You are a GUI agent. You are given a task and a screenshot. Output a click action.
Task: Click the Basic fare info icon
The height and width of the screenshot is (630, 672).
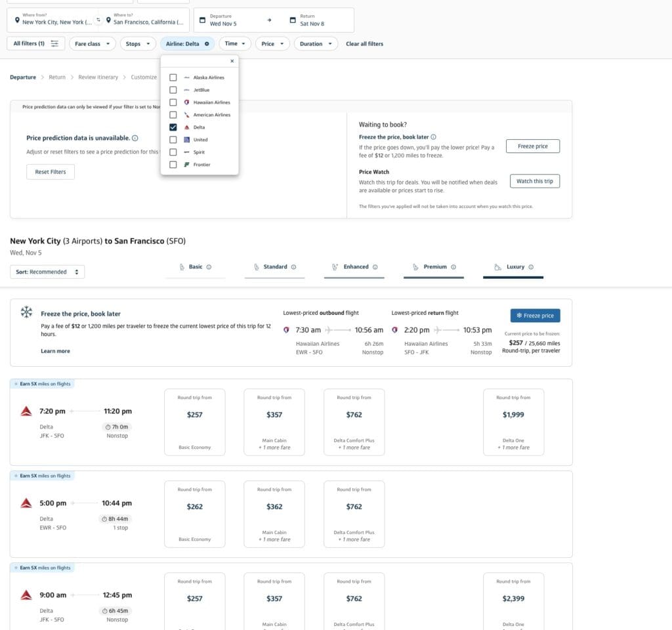tap(209, 267)
